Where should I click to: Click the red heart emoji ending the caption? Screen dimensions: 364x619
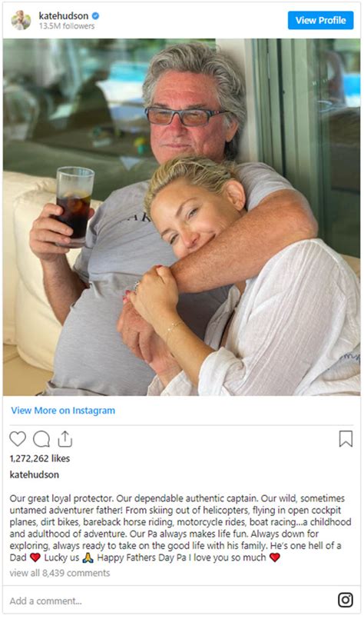(274, 557)
